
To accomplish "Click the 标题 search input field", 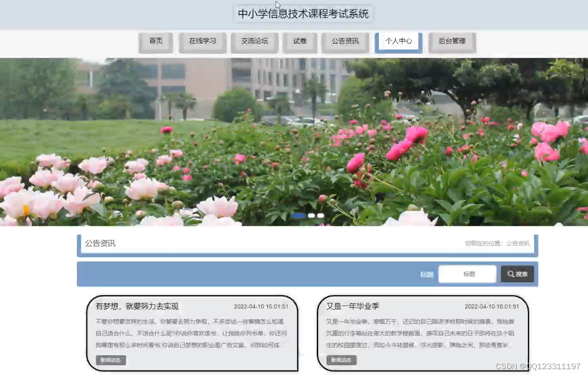I will click(x=467, y=274).
